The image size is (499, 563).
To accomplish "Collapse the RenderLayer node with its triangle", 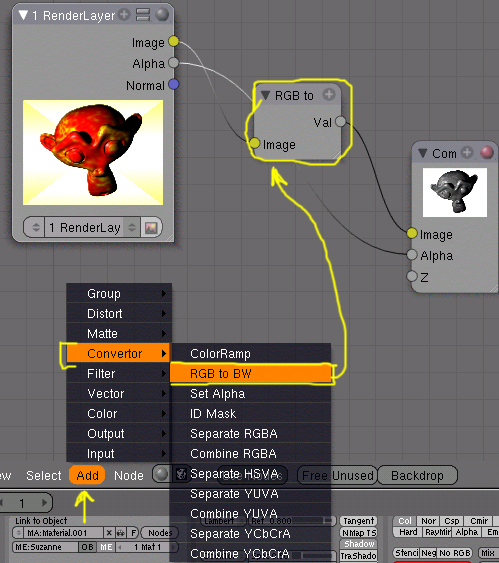I will pos(23,15).
